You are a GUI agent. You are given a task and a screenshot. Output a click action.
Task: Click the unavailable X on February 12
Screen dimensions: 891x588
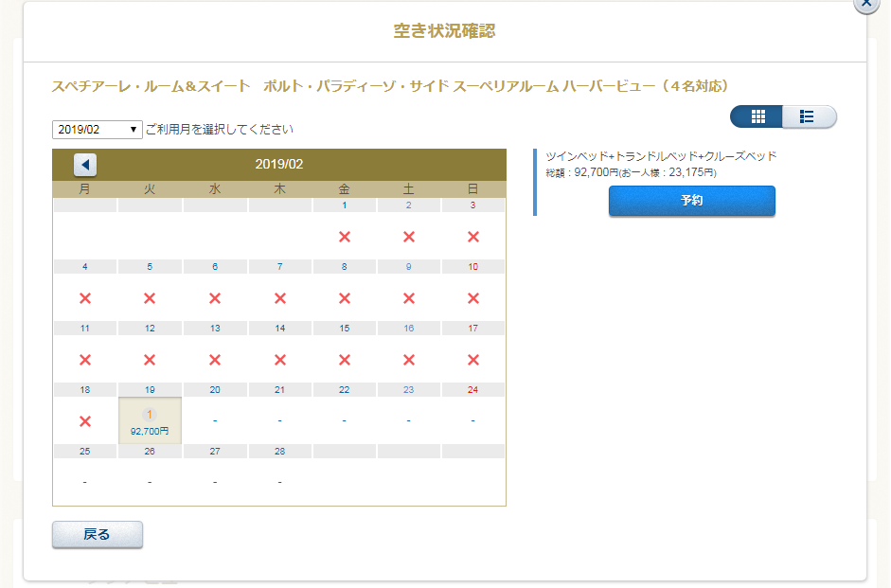click(150, 360)
